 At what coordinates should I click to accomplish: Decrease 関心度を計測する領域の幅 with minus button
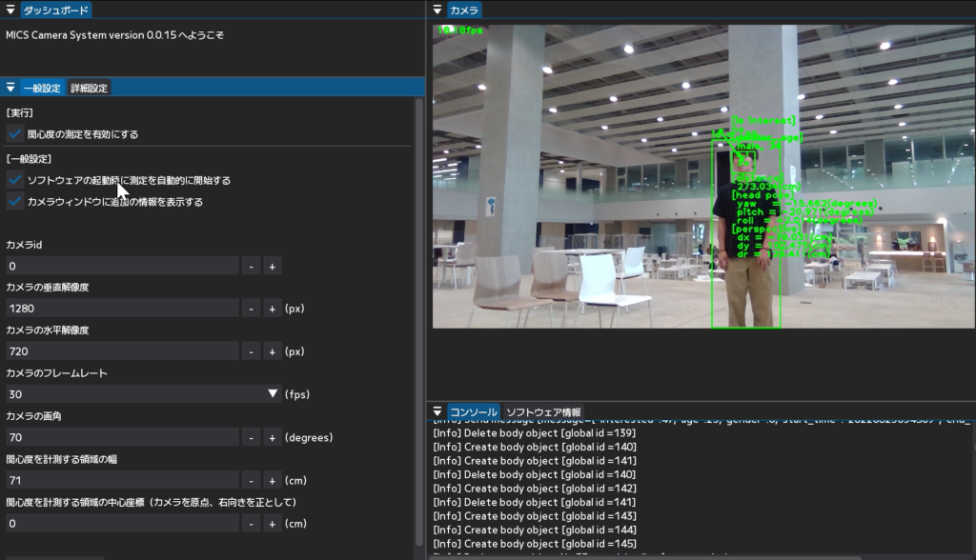point(251,480)
